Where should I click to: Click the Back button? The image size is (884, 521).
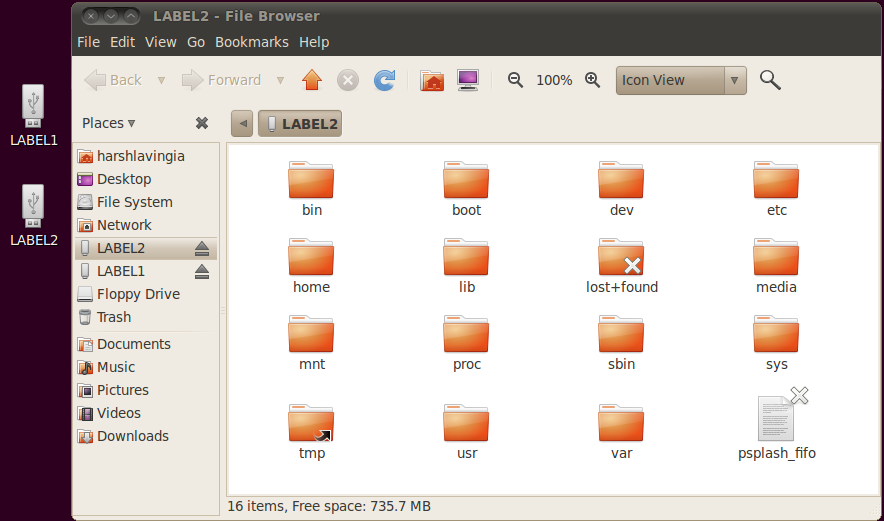[x=113, y=81]
